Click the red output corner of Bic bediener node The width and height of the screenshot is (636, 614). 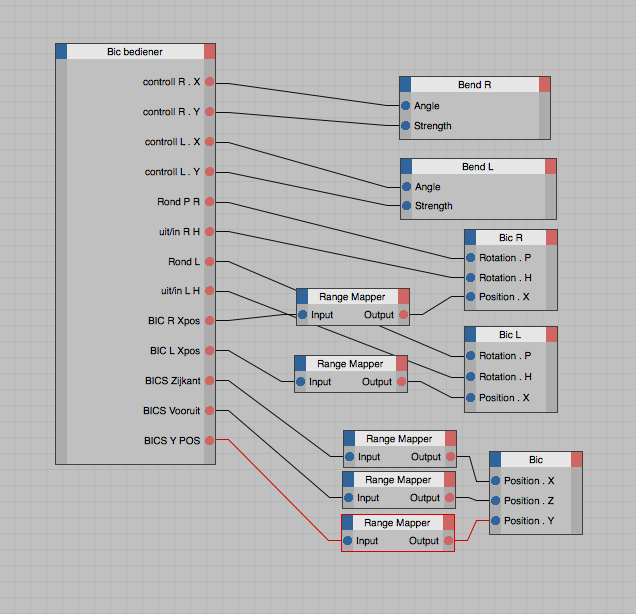pos(209,52)
